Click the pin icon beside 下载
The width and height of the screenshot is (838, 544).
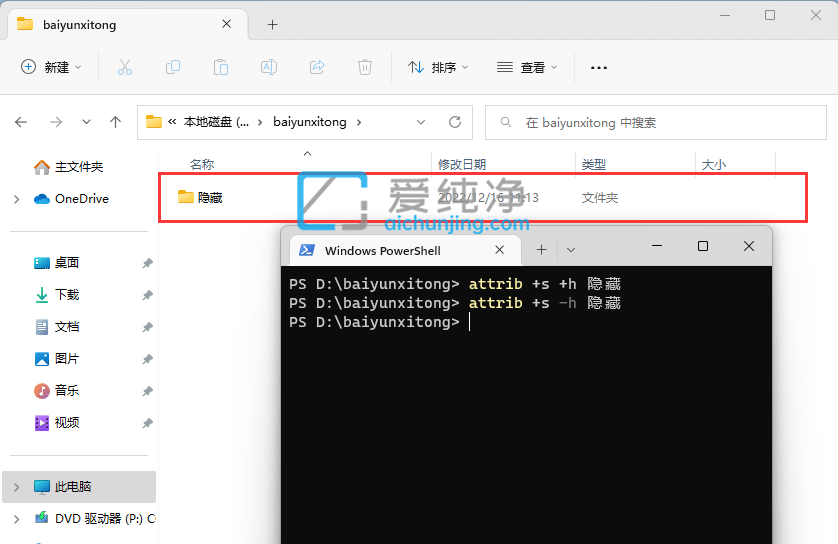[148, 295]
